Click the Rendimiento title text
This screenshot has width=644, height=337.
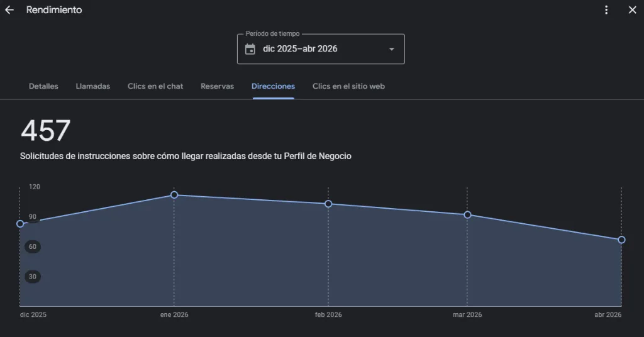pos(54,10)
